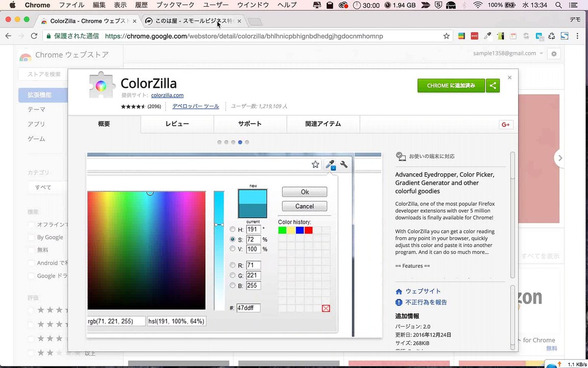Switch to the このは屋 browser tab
This screenshot has width=588, height=368.
coord(193,21)
